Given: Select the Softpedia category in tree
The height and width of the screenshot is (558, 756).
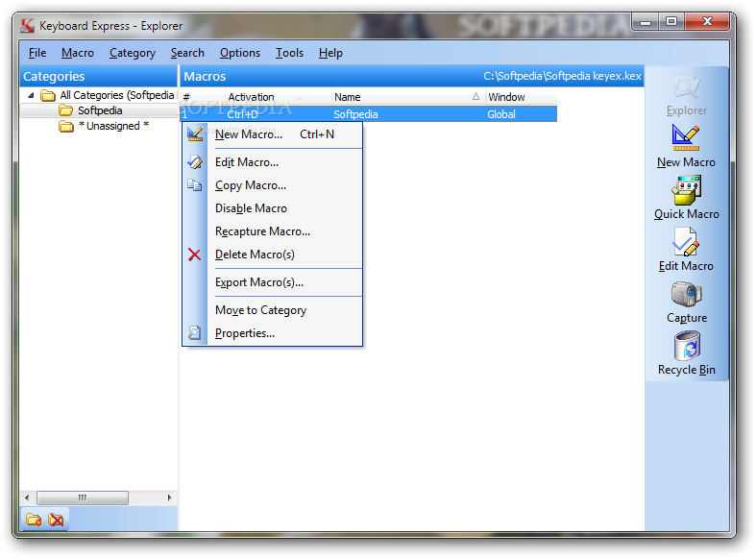Looking at the screenshot, I should coord(100,110).
